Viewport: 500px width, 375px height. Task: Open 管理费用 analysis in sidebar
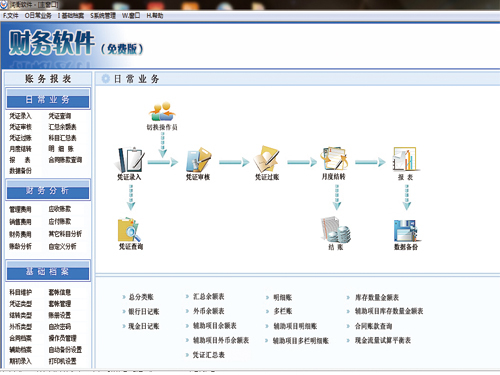20,209
